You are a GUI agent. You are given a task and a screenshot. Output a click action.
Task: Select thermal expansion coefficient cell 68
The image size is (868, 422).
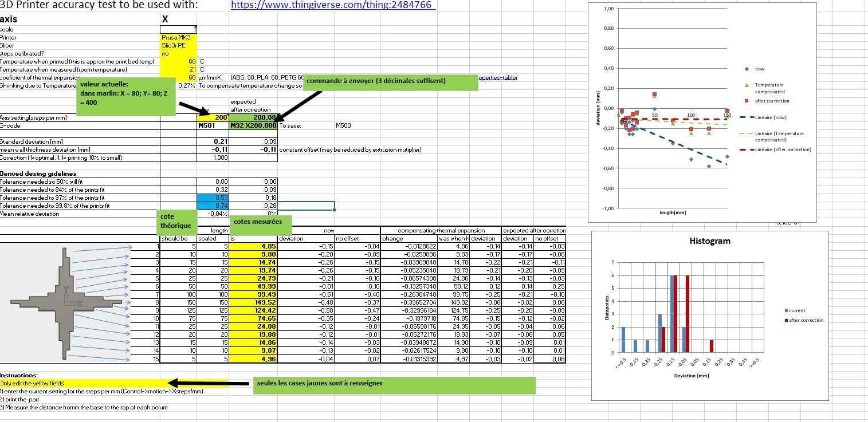[178, 77]
